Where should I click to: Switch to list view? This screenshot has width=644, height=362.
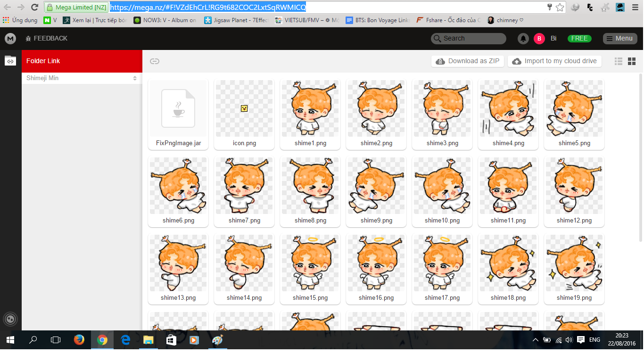(x=619, y=61)
